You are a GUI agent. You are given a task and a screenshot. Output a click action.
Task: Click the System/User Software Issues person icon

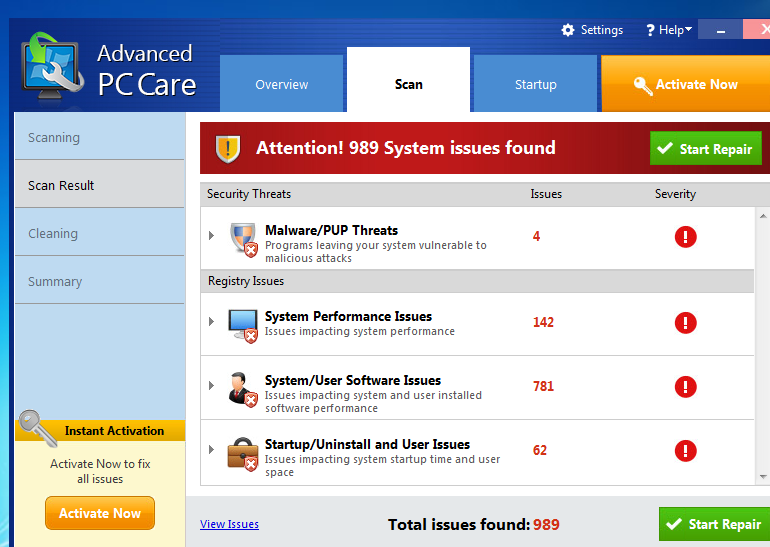click(x=243, y=388)
